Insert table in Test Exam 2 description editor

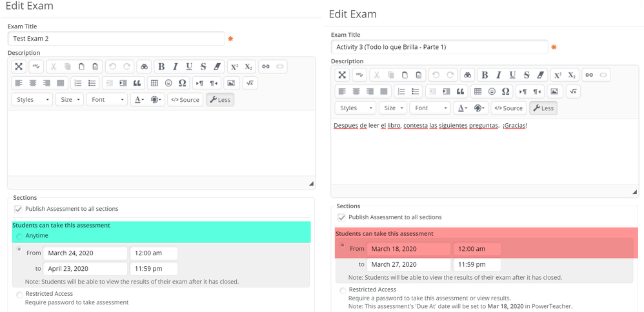(x=154, y=83)
